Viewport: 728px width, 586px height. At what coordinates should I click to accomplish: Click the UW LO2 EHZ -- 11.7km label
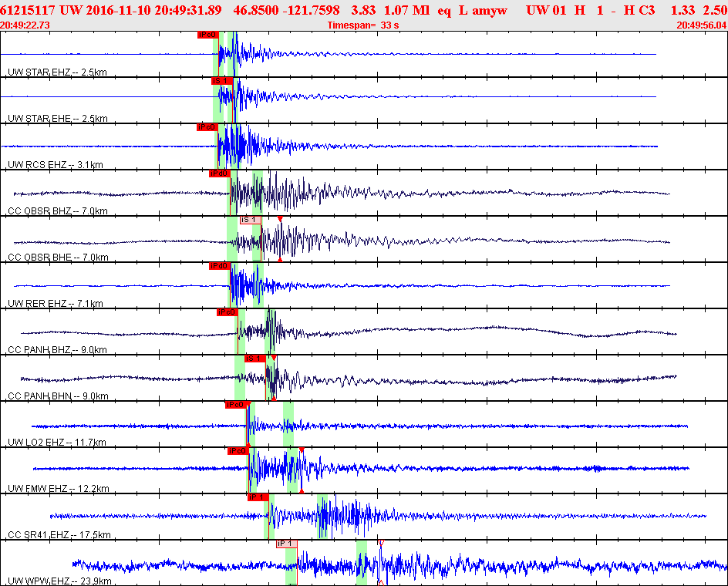(x=57, y=443)
